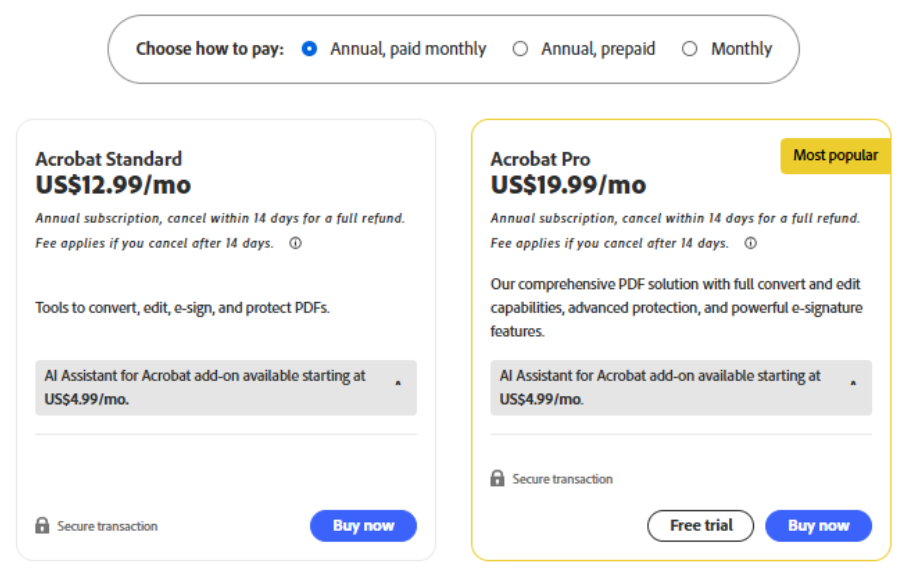This screenshot has height=573, width=916.
Task: Click the US$12.99/mo price
Action: (x=113, y=185)
